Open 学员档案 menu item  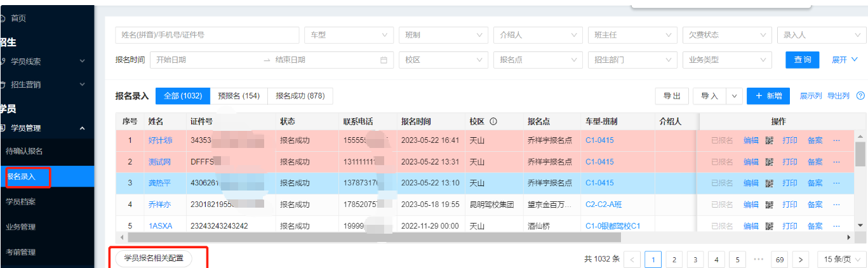pyautogui.click(x=47, y=202)
